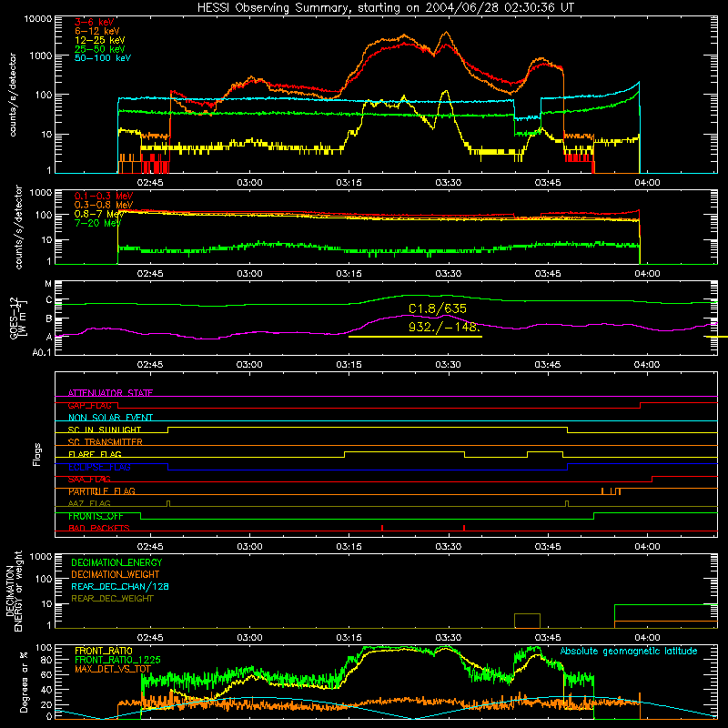Select the orange 6-12 keV legend label
The height and width of the screenshot is (728, 728).
[x=97, y=31]
